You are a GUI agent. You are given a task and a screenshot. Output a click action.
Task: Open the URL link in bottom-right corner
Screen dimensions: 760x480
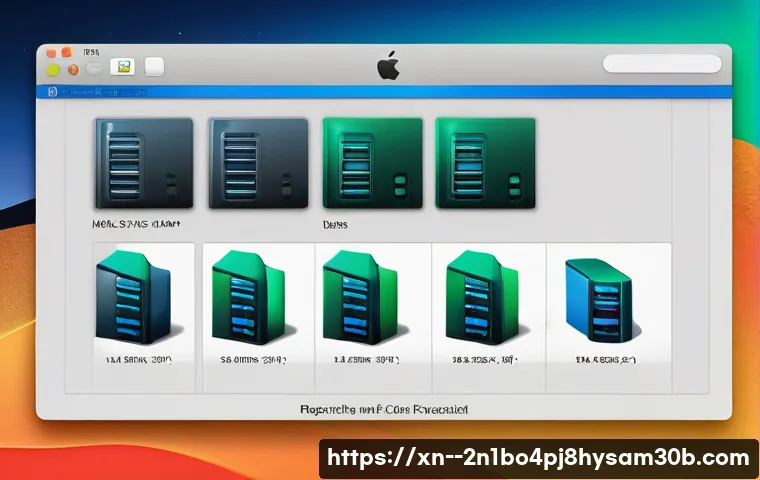coord(538,458)
